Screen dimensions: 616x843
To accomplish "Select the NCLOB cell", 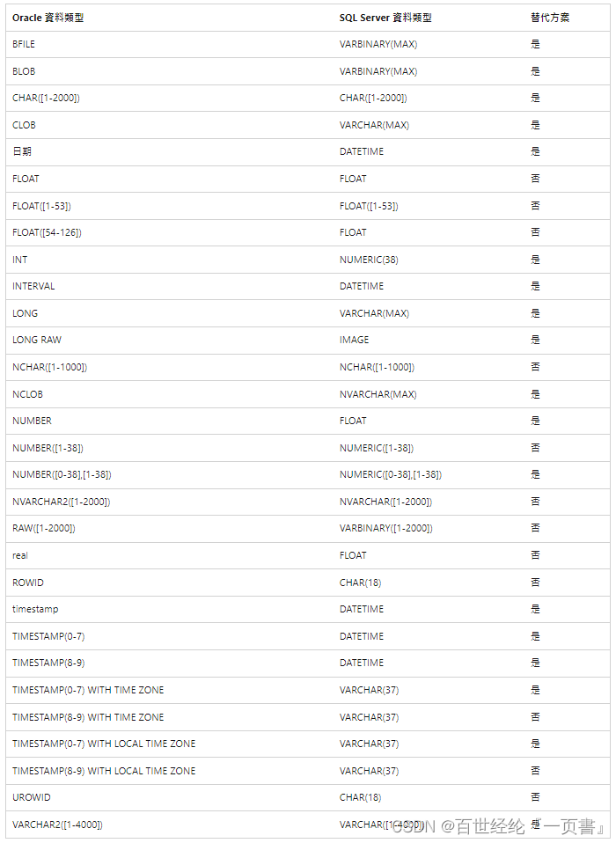I will pyautogui.click(x=27, y=394).
